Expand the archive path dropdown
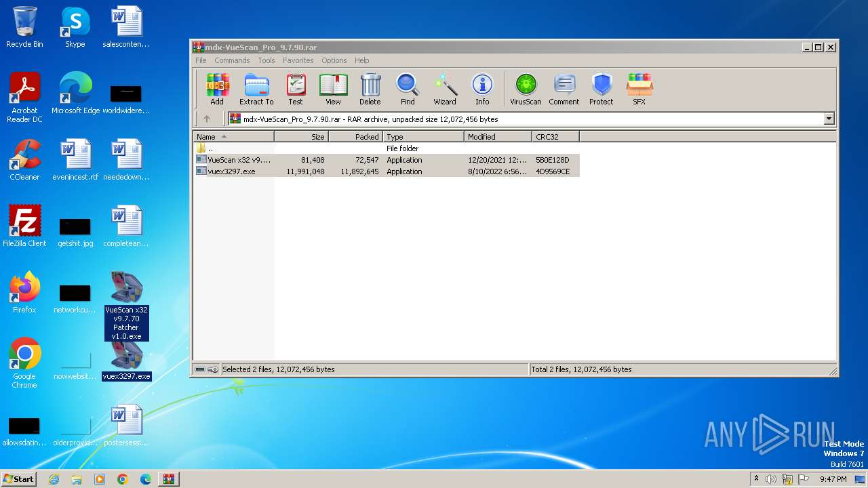The image size is (868, 488). (x=829, y=119)
